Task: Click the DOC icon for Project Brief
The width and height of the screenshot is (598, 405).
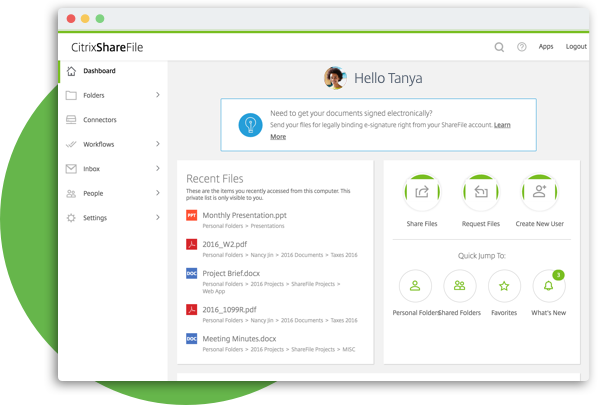Action: point(191,273)
